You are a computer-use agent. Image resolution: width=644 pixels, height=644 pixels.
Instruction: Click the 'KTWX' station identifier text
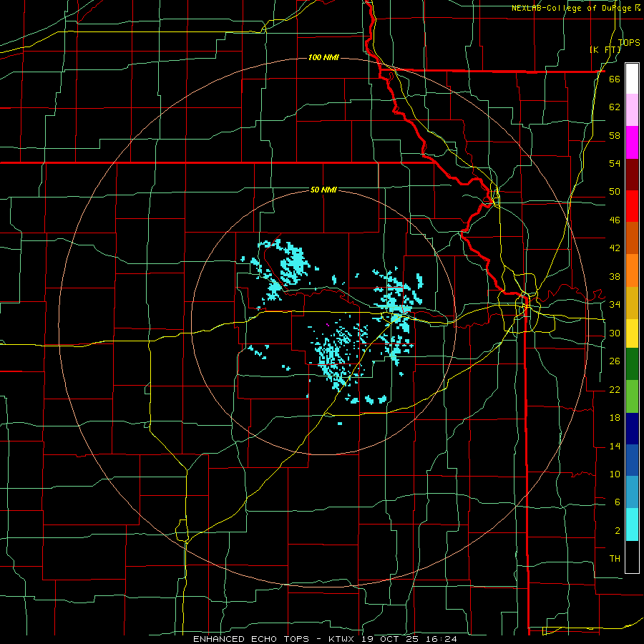[x=343, y=639]
